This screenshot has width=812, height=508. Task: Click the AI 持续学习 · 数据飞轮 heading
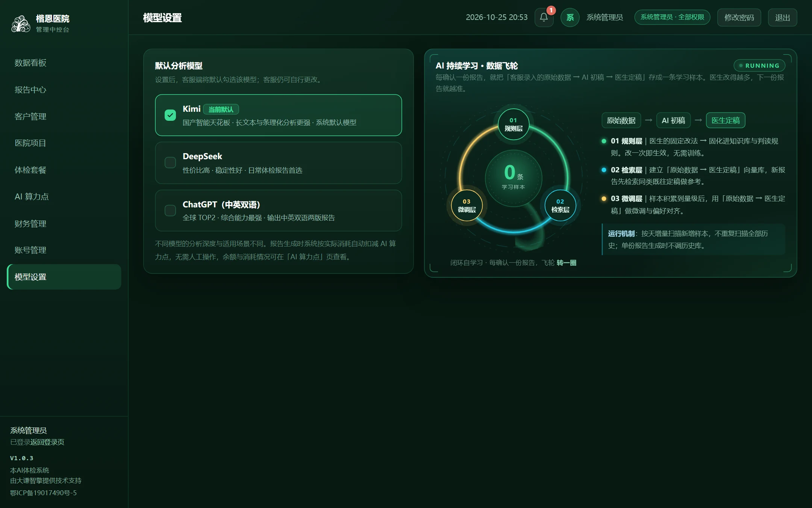(477, 66)
